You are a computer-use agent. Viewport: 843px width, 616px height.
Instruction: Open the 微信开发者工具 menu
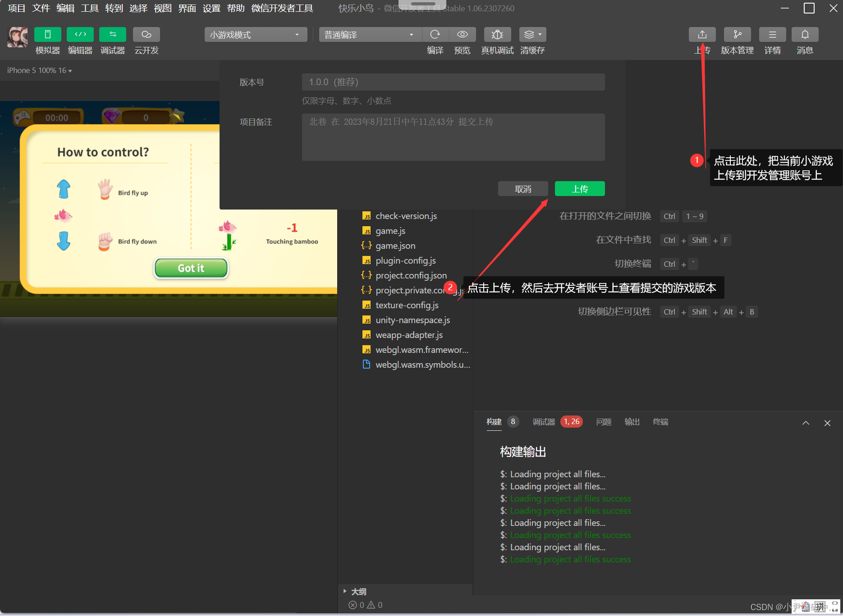(282, 8)
